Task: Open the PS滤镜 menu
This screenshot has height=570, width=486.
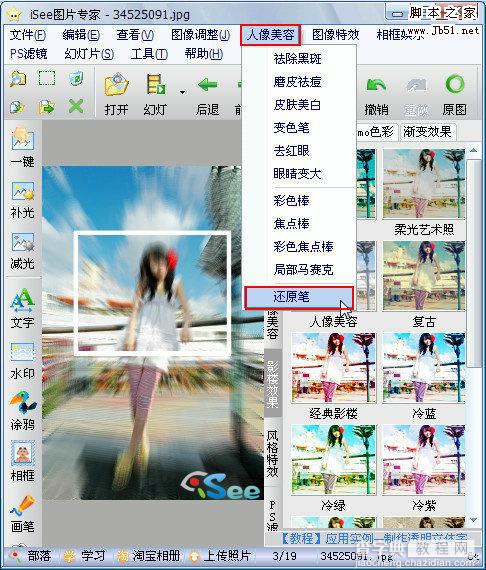Action: point(28,54)
